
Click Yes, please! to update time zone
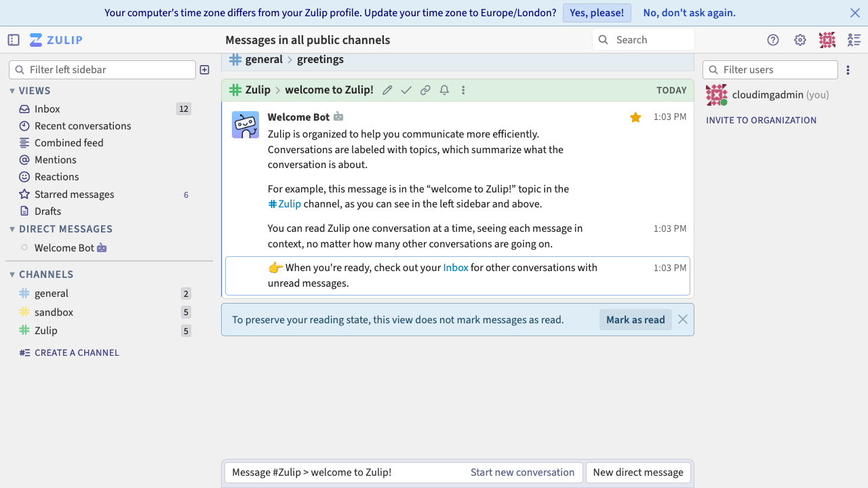pyautogui.click(x=597, y=13)
